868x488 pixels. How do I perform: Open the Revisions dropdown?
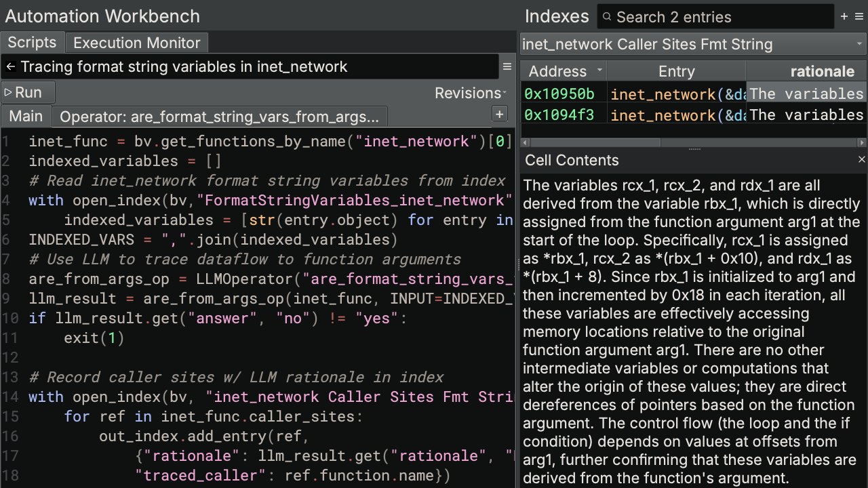point(471,93)
